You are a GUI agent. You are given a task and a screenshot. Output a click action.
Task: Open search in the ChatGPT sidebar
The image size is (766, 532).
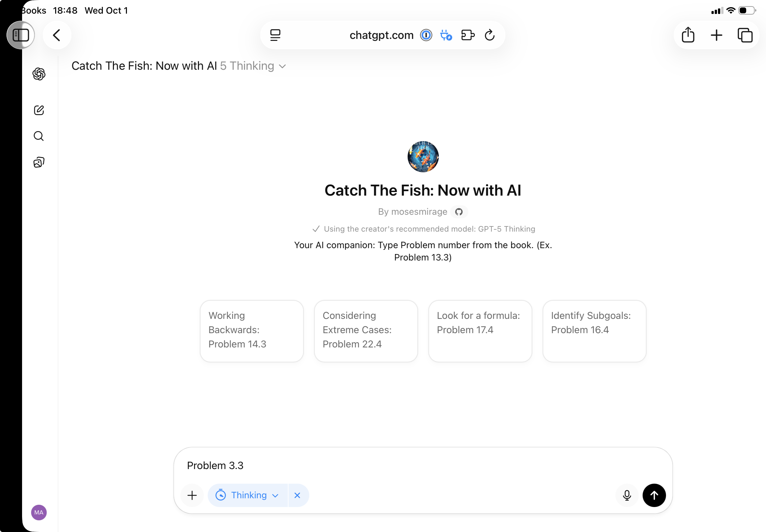tap(38, 136)
